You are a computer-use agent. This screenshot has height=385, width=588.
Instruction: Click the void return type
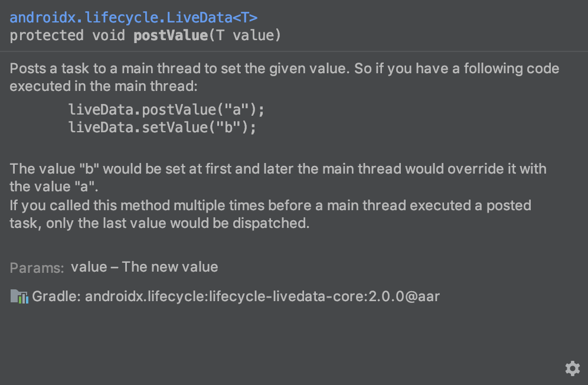point(109,35)
